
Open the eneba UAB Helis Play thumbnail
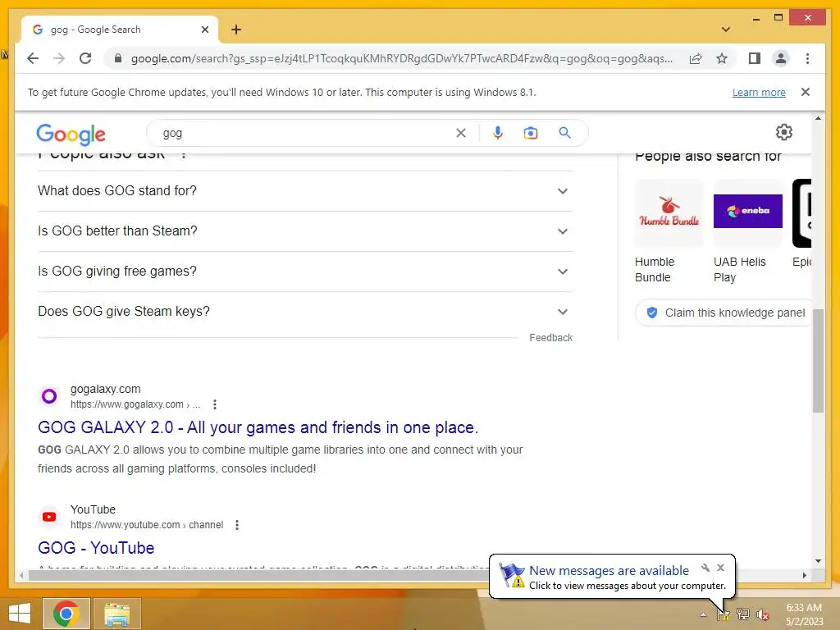point(748,212)
